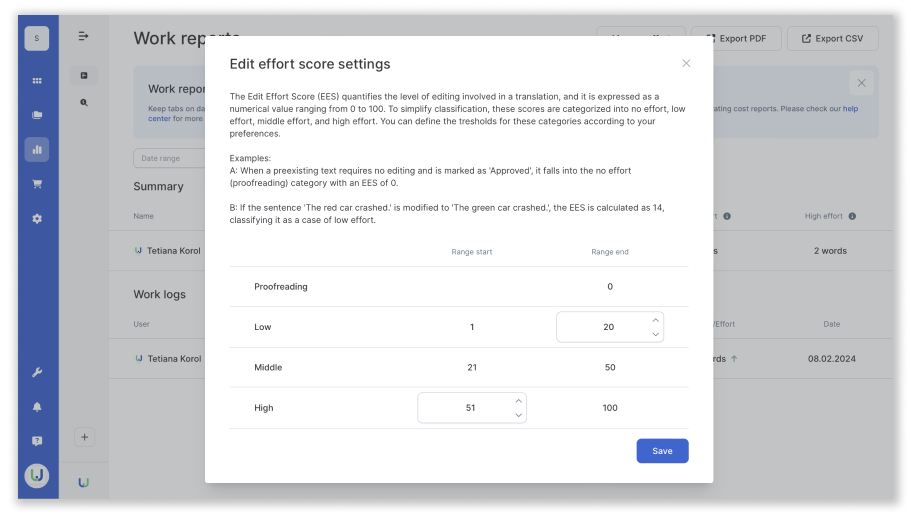Select the reports bar chart sidebar icon
911x515 pixels.
37,149
